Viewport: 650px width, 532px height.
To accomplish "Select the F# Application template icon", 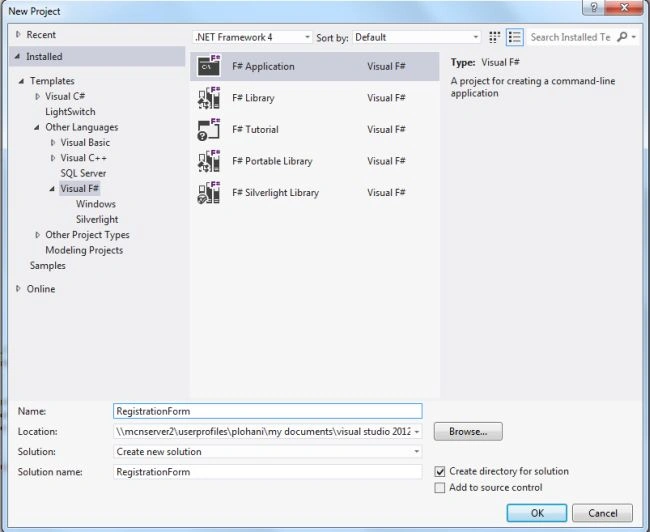I will click(x=209, y=66).
